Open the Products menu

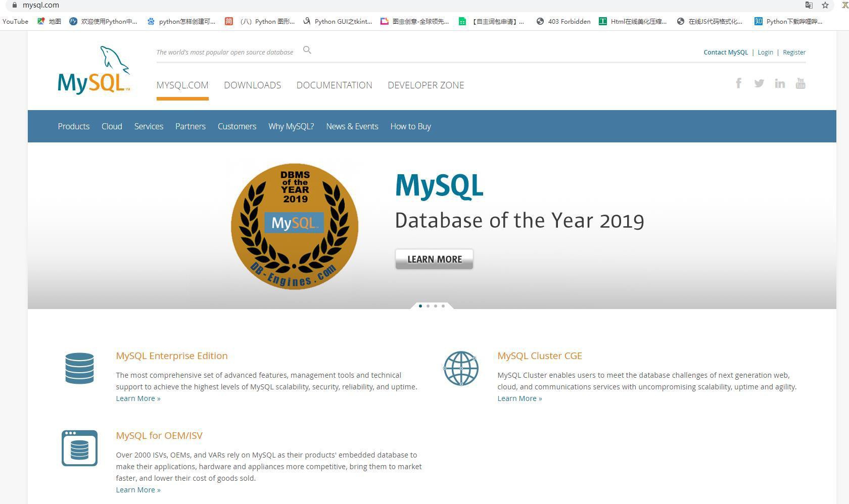tap(74, 126)
